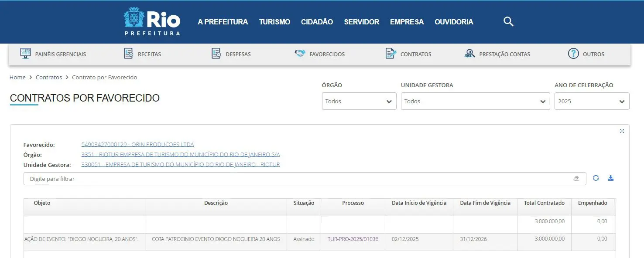Expand panel with the fullscreen arrows icon
Image resolution: width=644 pixels, height=258 pixels.
click(622, 131)
